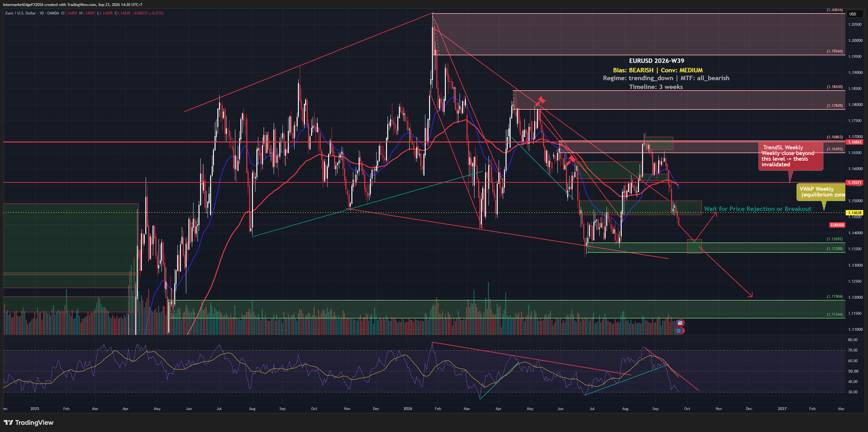The width and height of the screenshot is (868, 432).
Task: Click the 1.20500 price axis tick
Action: point(855,24)
